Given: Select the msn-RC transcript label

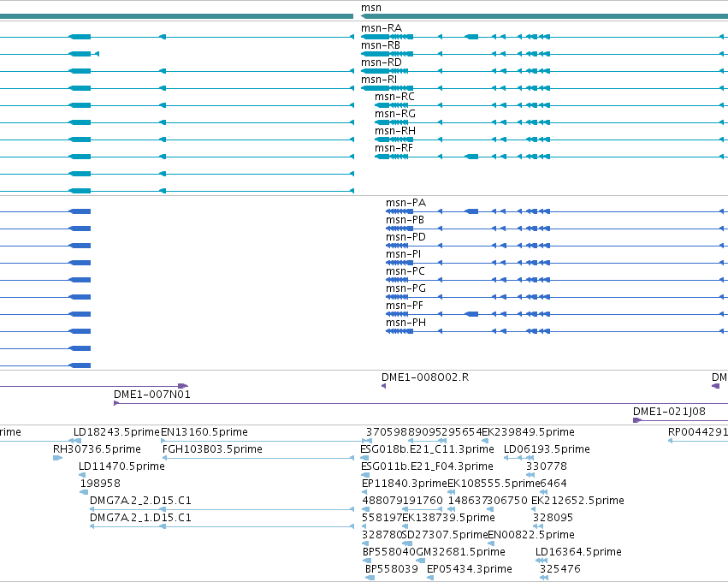Looking at the screenshot, I should point(394,97).
